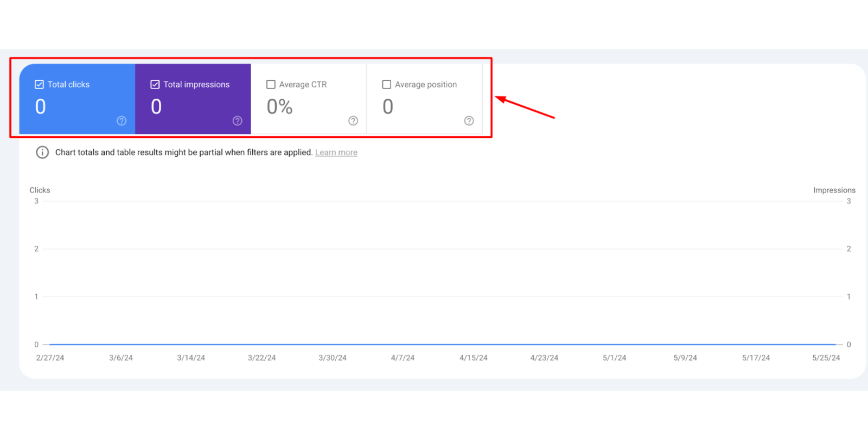Click the 5/25/24 date on the chart axis

tap(826, 358)
